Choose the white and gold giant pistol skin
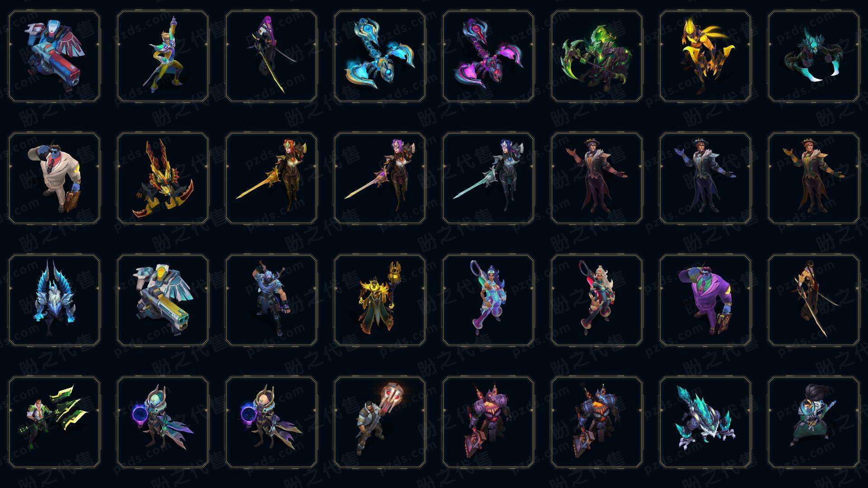The width and height of the screenshot is (868, 488). tap(163, 300)
